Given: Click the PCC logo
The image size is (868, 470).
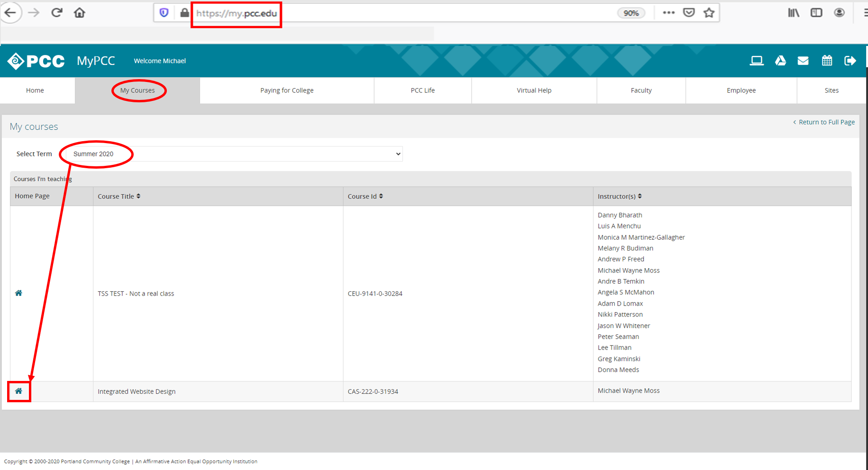Looking at the screenshot, I should pos(36,61).
